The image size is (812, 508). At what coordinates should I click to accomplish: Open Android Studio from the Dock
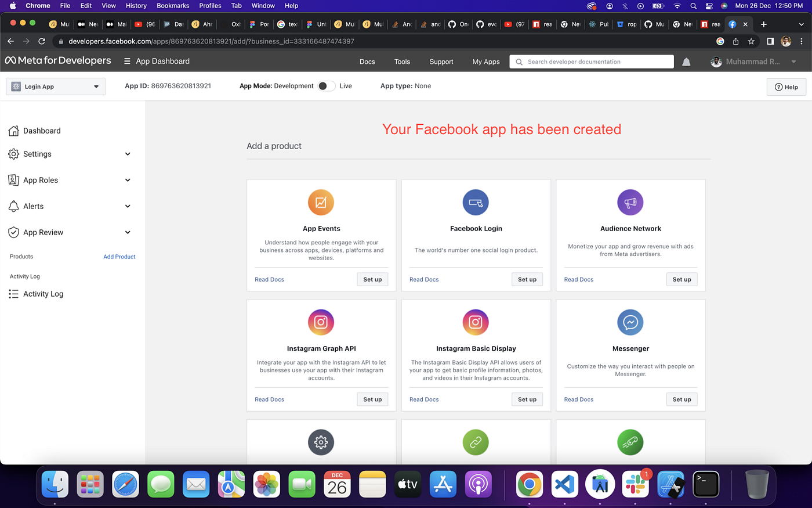point(600,484)
